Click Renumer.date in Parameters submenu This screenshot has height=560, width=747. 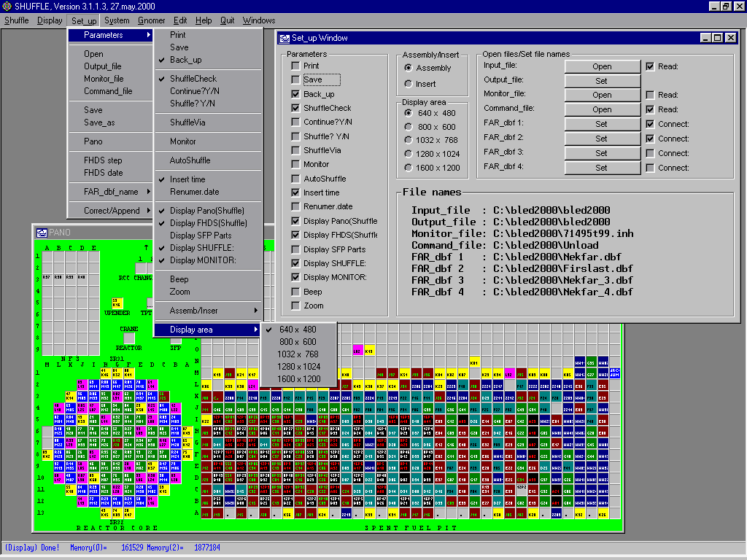pos(208,192)
